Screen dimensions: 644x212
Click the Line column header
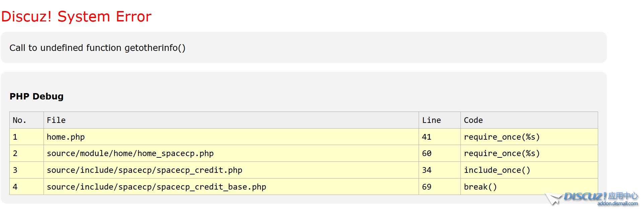pos(431,120)
